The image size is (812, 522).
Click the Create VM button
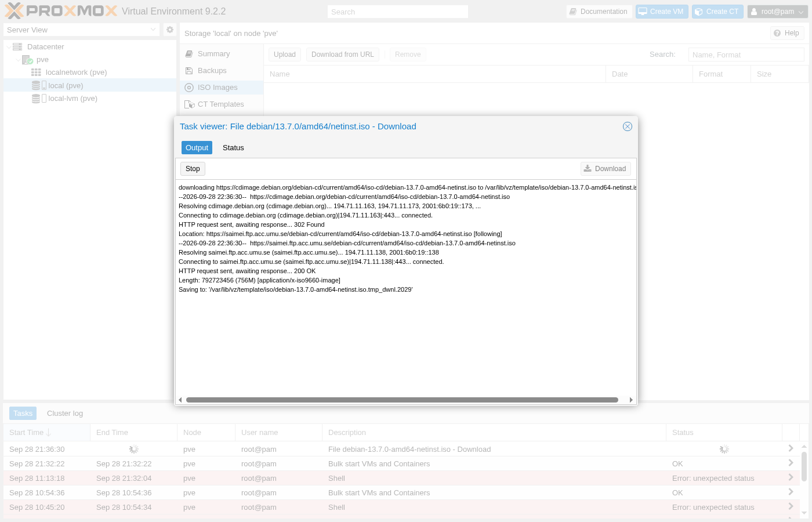click(x=662, y=12)
